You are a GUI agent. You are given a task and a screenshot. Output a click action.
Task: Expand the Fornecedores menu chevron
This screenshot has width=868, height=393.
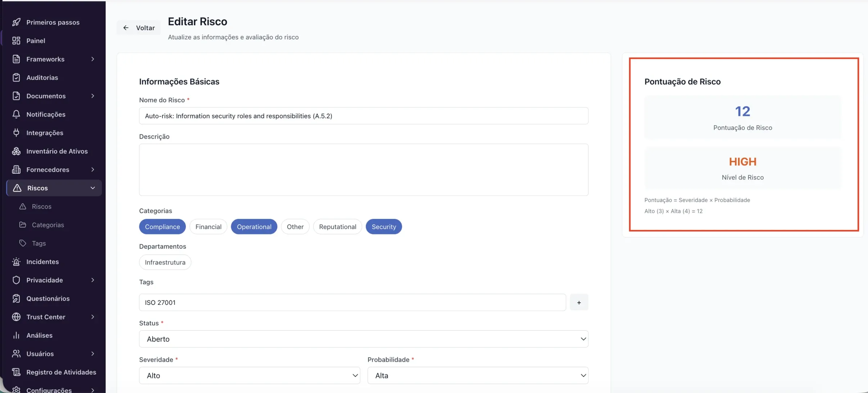pos(93,170)
